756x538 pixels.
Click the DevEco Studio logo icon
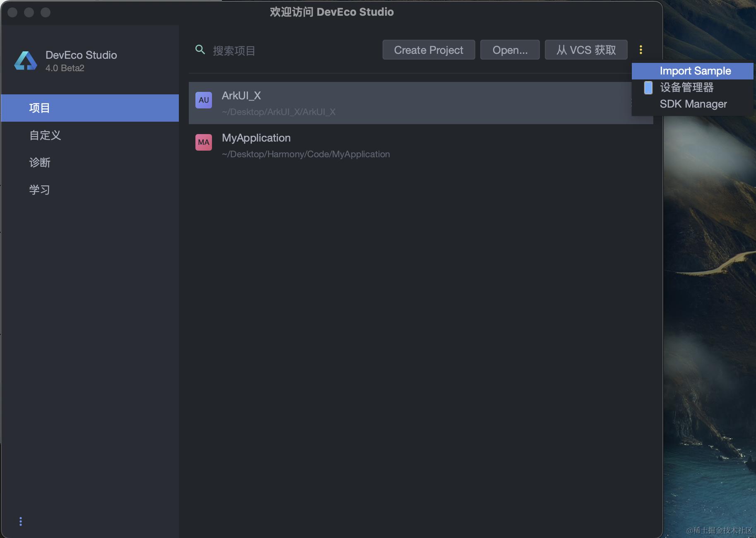26,61
